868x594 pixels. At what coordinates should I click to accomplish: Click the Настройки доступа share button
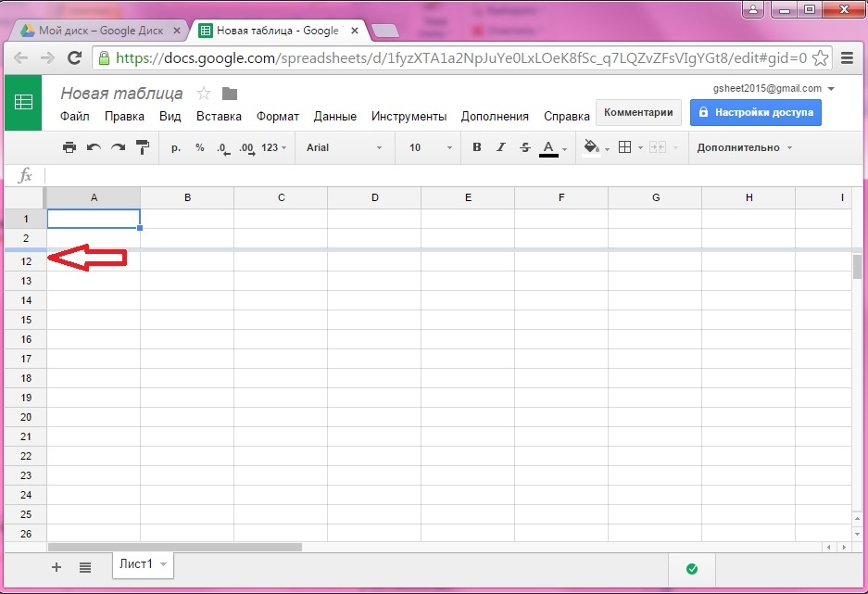tap(756, 112)
